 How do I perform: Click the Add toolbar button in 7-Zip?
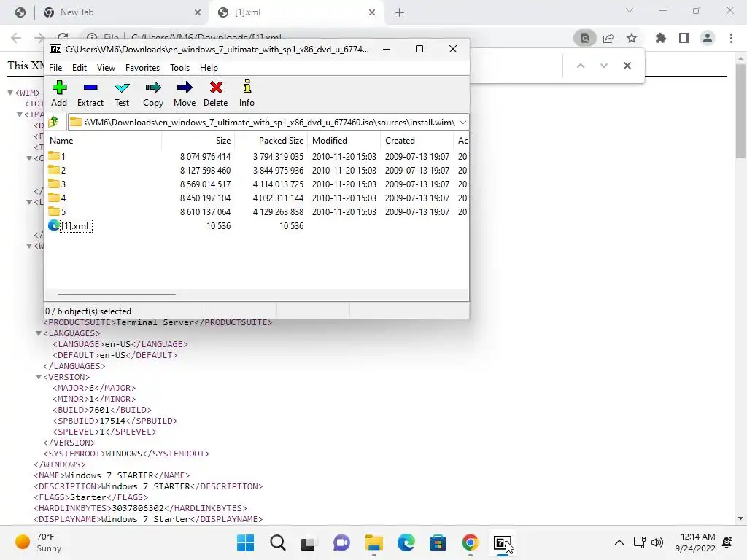59,93
